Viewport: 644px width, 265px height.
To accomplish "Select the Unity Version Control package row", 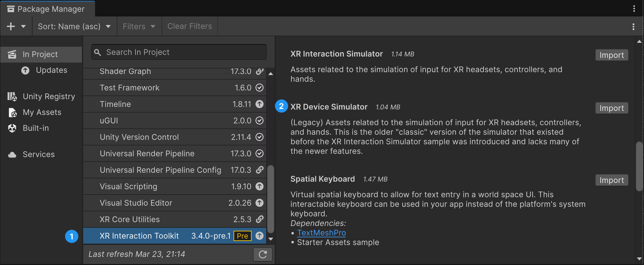I will click(175, 137).
